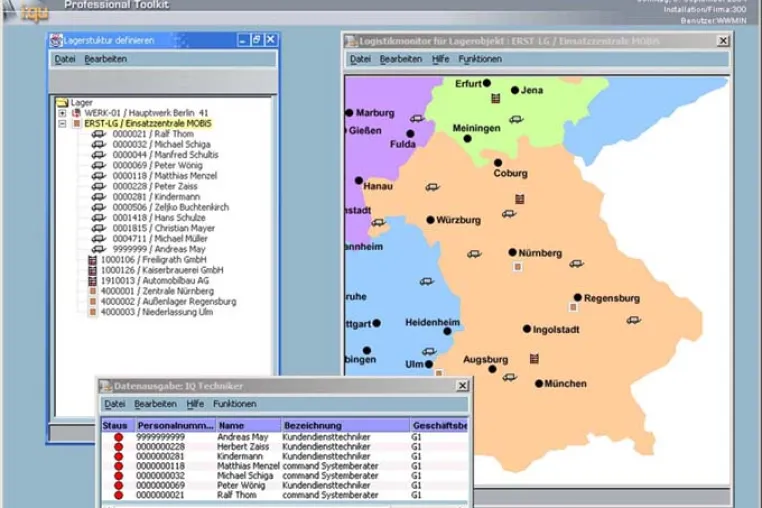Click vehicle icon of 0004711 Michael Müller

pyautogui.click(x=99, y=239)
